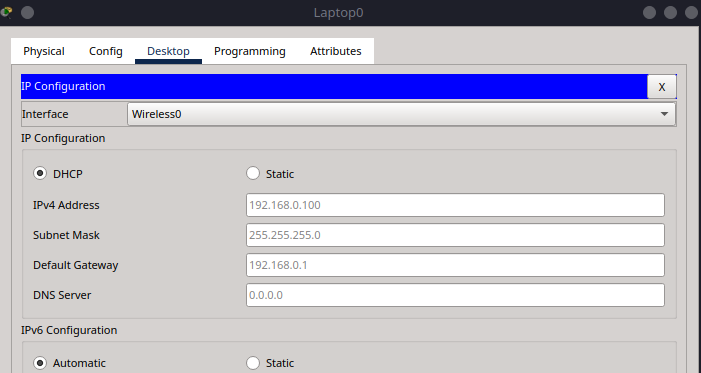This screenshot has width=701, height=373.
Task: Click the DNS Server field
Action: (455, 295)
